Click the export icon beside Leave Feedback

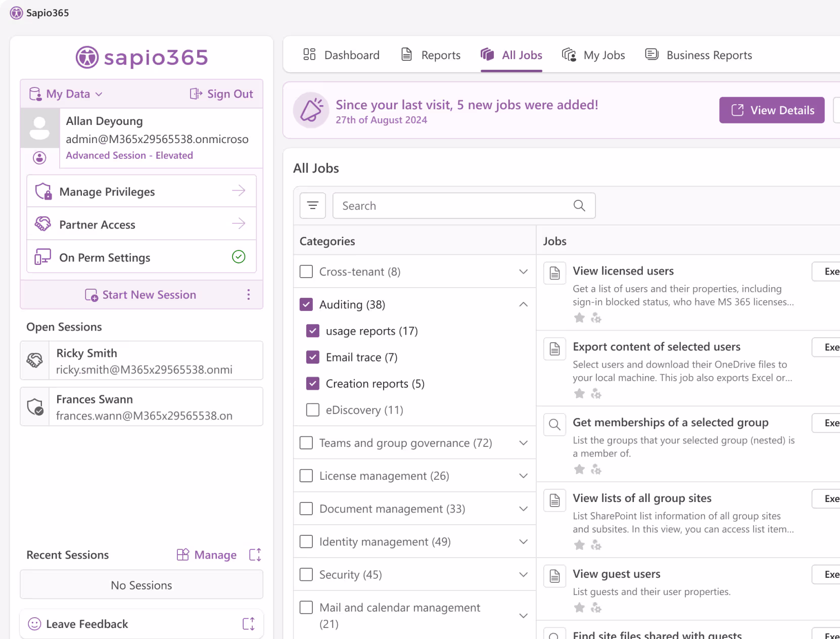pyautogui.click(x=249, y=624)
